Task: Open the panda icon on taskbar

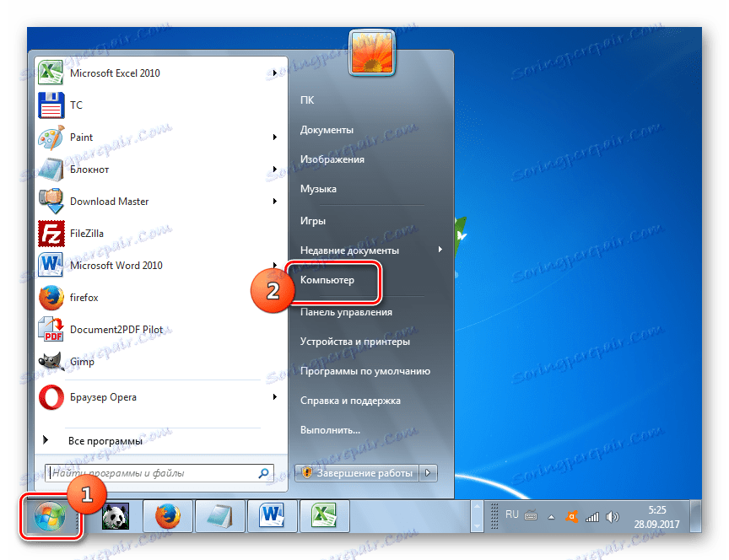Action: (116, 516)
